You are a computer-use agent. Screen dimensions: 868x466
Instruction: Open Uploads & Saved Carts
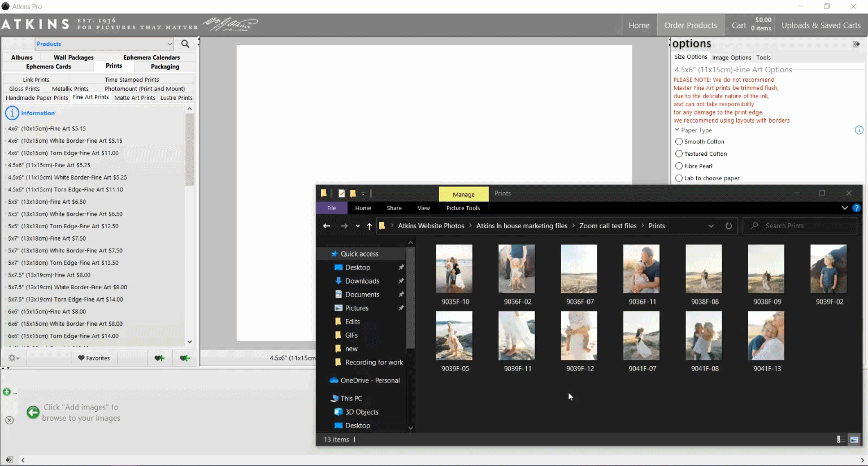[x=821, y=25]
